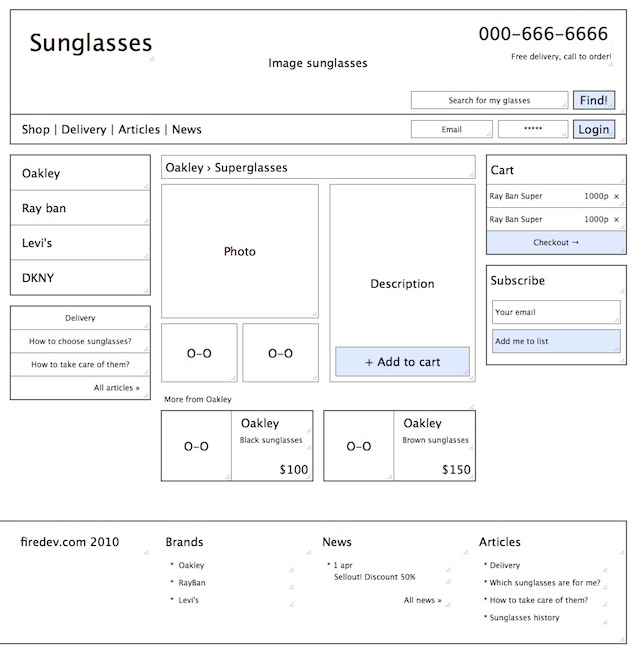640x654 pixels.
Task: Click the footer Brands heading
Action: (x=184, y=542)
